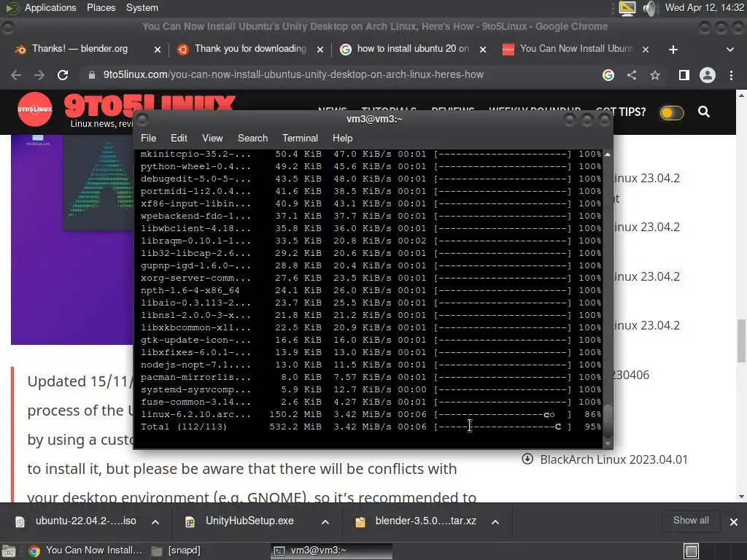The image size is (747, 560).
Task: Click Chrome forward navigation arrow
Action: pyautogui.click(x=39, y=75)
